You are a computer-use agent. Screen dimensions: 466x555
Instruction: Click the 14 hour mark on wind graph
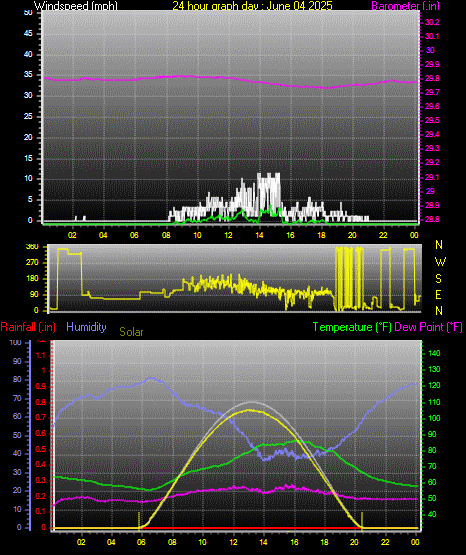[x=259, y=235]
